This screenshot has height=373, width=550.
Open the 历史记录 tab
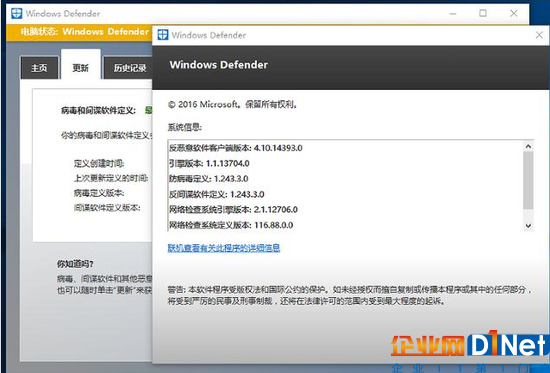click(x=128, y=68)
